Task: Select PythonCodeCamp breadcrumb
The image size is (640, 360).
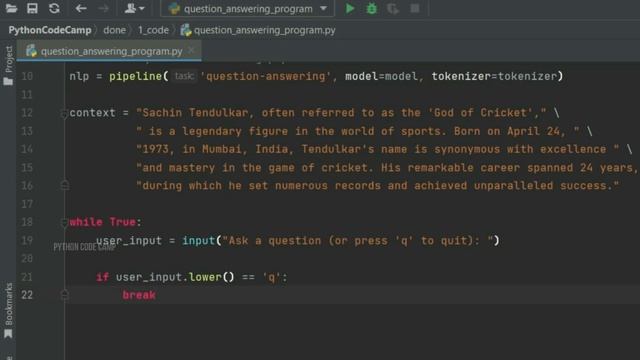Action: click(x=50, y=30)
